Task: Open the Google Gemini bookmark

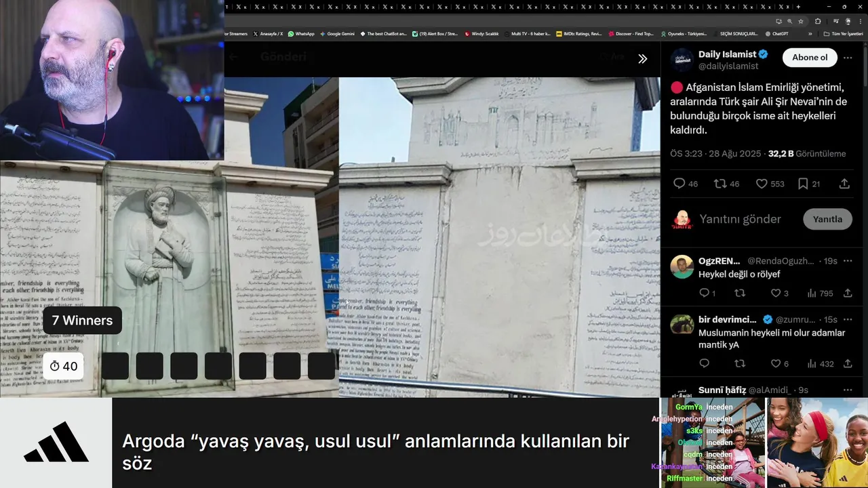Action: point(337,33)
